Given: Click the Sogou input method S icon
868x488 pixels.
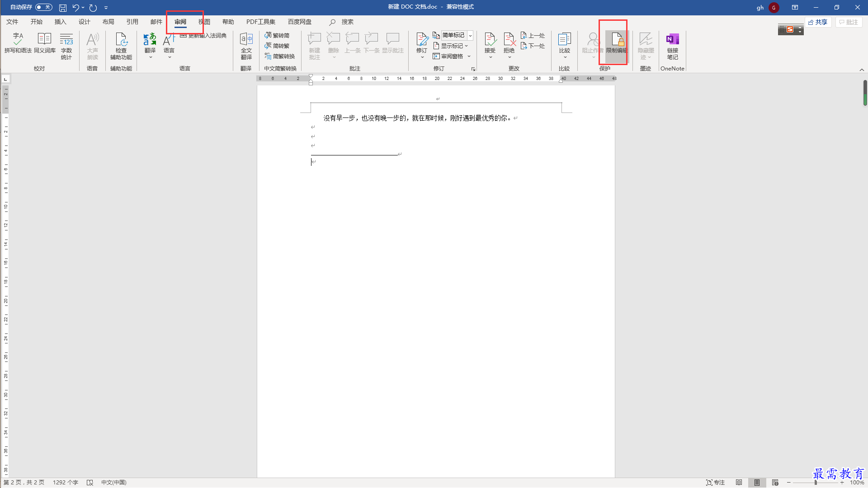Looking at the screenshot, I should [x=790, y=29].
